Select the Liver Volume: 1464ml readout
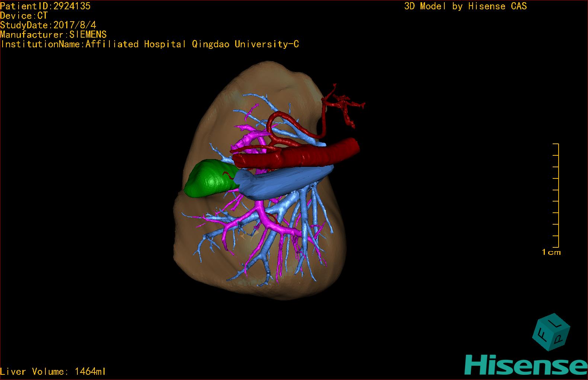This screenshot has width=588, height=380. click(x=53, y=371)
